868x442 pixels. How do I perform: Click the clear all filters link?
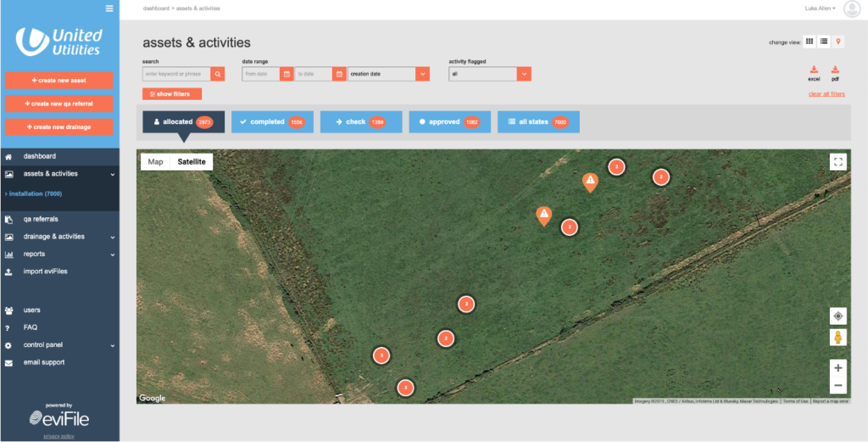(x=826, y=94)
